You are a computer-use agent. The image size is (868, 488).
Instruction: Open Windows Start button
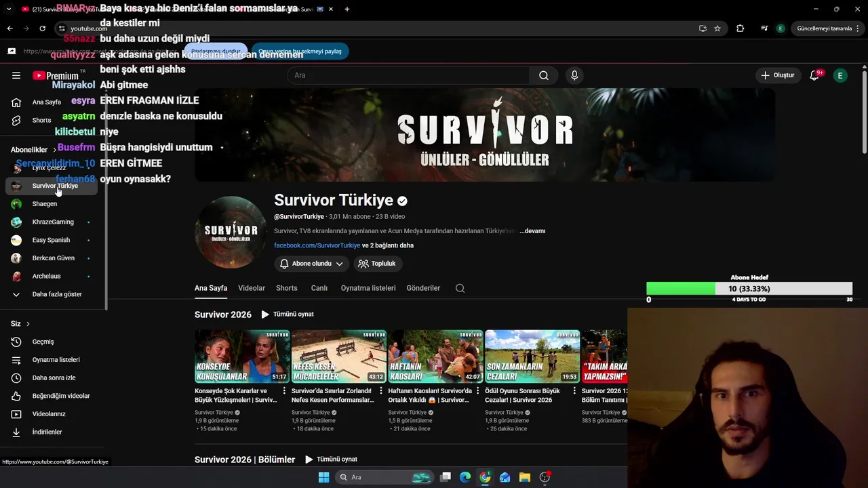point(323,477)
